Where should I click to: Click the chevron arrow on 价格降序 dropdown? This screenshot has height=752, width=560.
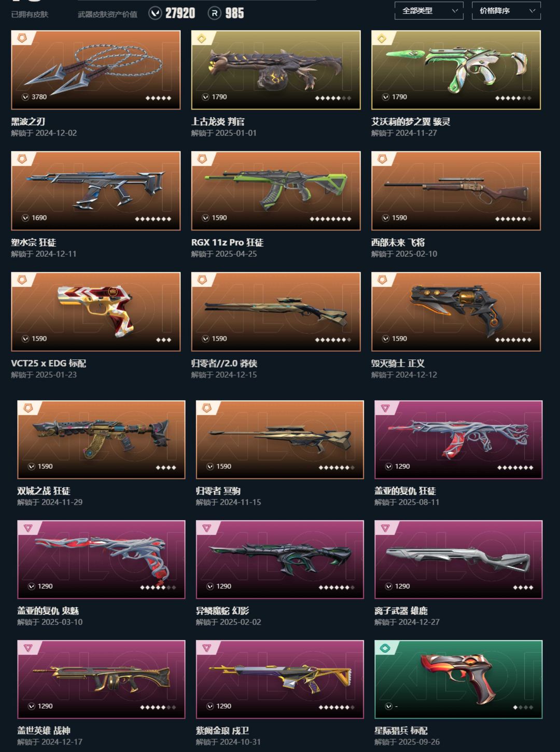click(531, 11)
